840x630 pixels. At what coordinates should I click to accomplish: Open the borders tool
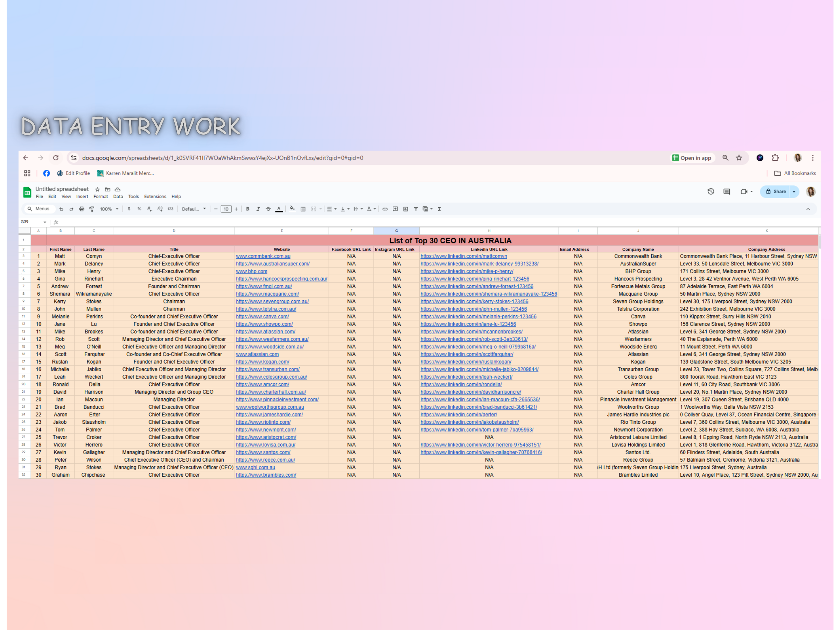click(303, 209)
